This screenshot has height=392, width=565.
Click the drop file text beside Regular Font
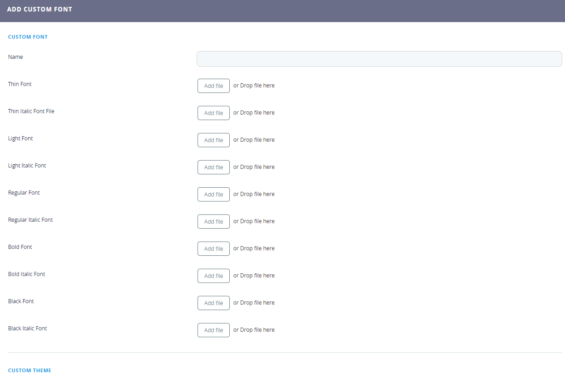pos(254,194)
